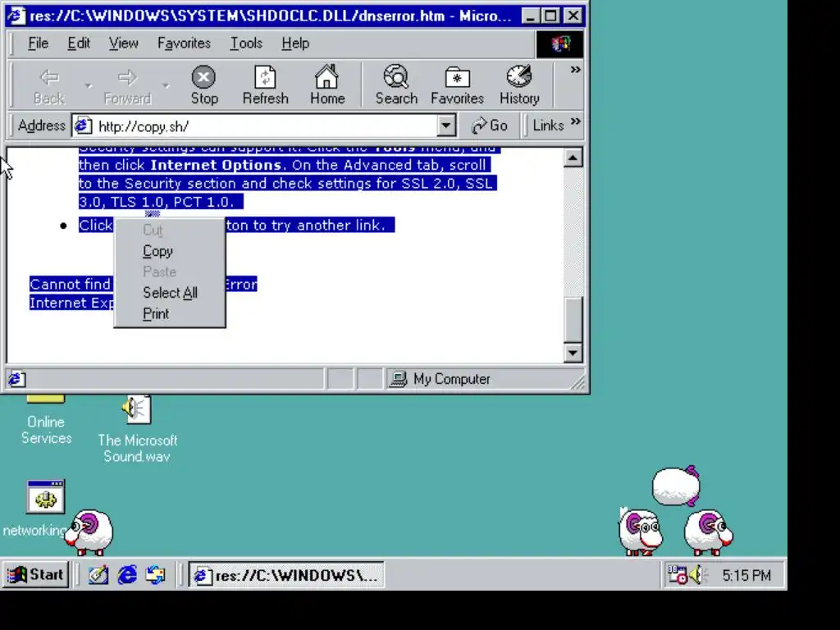Open the View menu

pyautogui.click(x=123, y=43)
